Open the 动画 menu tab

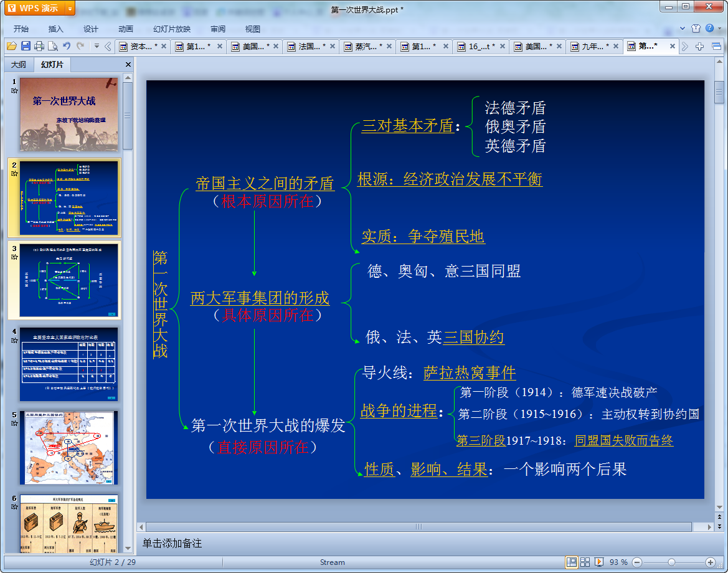(x=125, y=29)
